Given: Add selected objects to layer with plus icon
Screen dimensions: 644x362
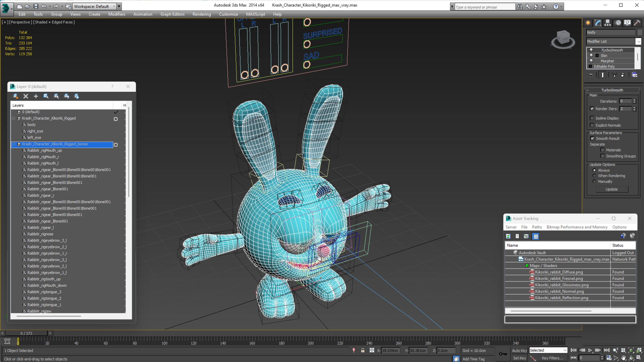Looking at the screenshot, I should tap(36, 96).
